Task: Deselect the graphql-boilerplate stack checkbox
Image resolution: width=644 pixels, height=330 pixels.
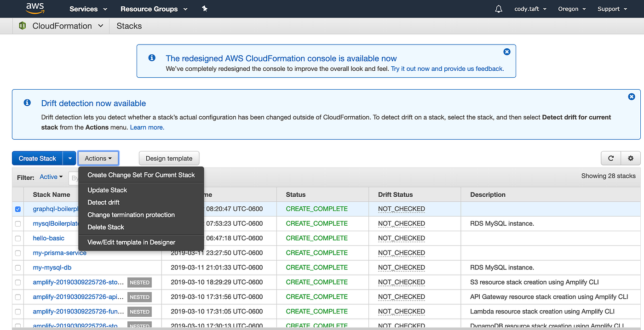Action: (x=17, y=209)
